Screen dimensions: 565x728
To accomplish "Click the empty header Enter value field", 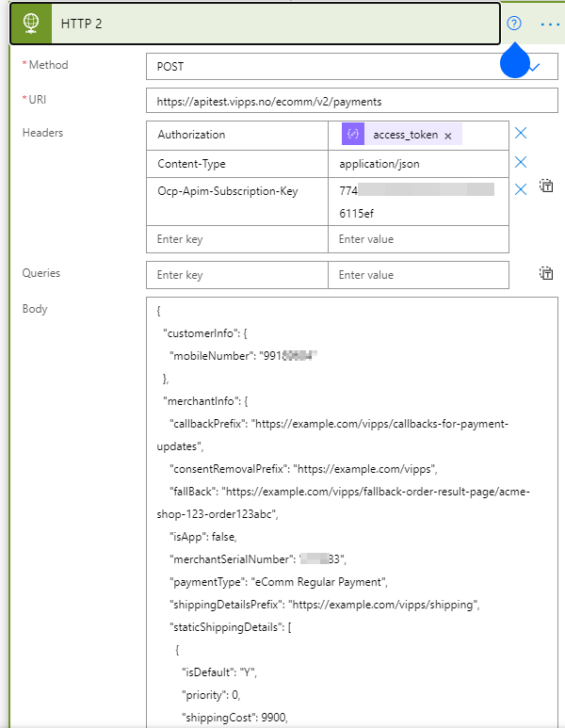I will [x=418, y=239].
